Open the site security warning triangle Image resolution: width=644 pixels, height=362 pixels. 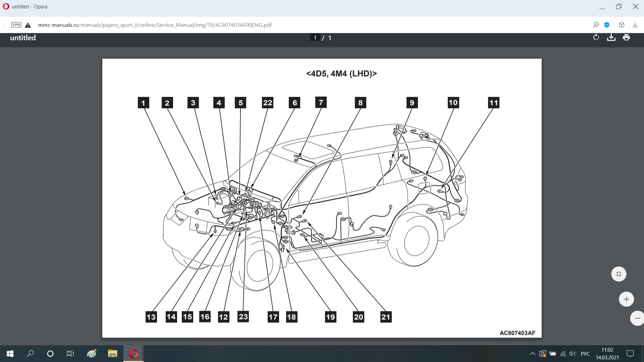click(28, 25)
